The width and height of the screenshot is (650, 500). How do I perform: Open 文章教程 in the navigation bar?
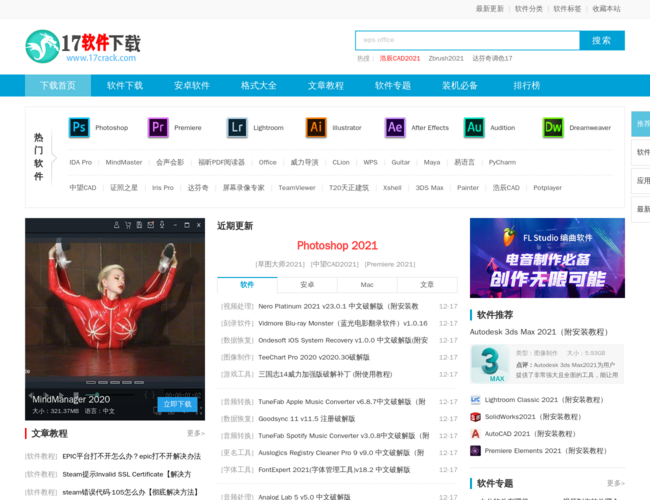(326, 85)
